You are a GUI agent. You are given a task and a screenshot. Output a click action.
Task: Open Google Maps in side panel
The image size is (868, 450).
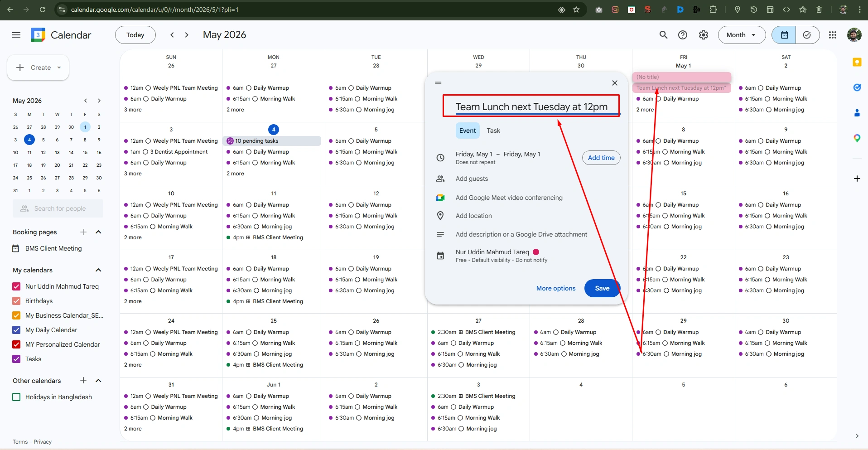(857, 138)
